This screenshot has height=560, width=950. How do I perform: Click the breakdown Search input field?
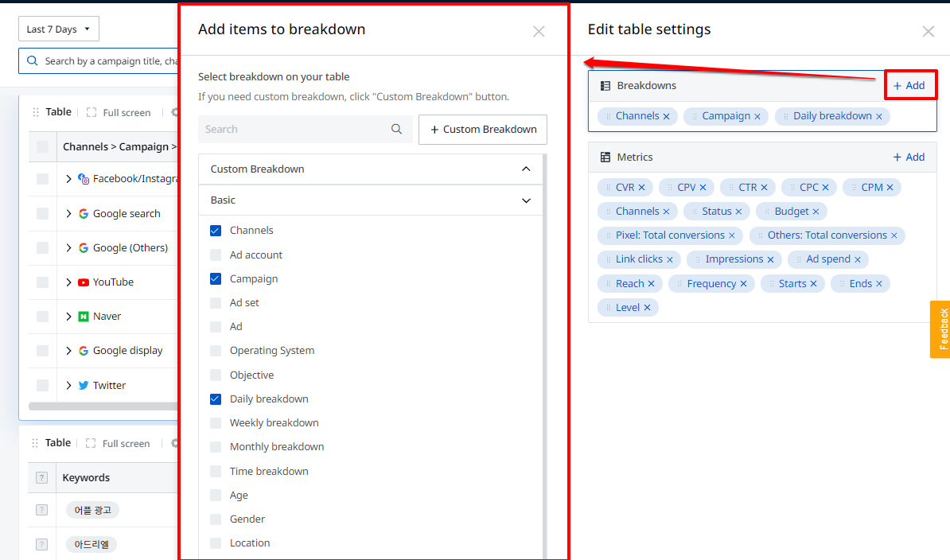pyautogui.click(x=306, y=129)
